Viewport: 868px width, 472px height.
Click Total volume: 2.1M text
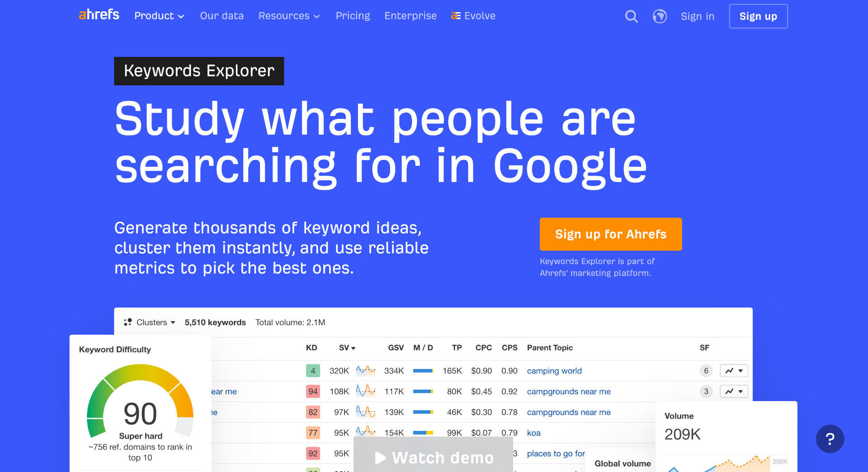coord(290,322)
